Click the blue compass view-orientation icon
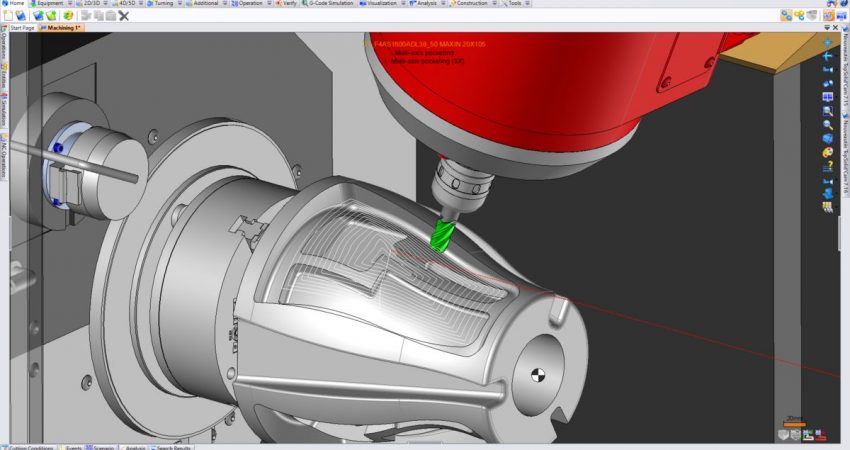The height and width of the screenshot is (450, 850). (827, 43)
